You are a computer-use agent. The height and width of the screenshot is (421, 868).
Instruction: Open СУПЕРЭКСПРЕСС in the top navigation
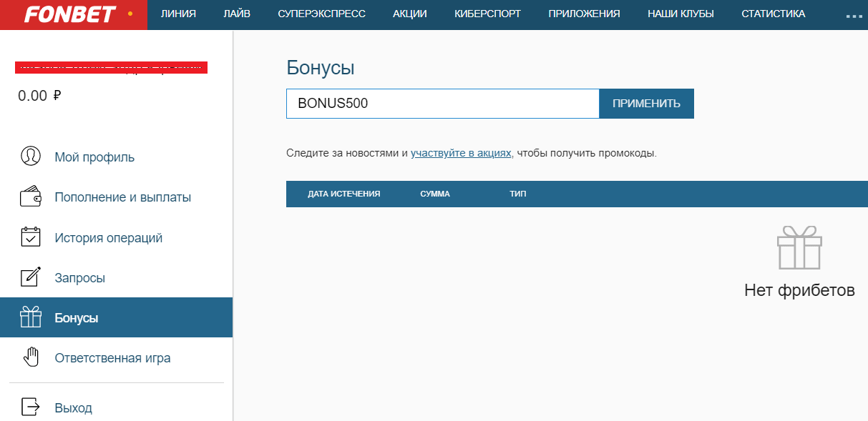point(321,14)
